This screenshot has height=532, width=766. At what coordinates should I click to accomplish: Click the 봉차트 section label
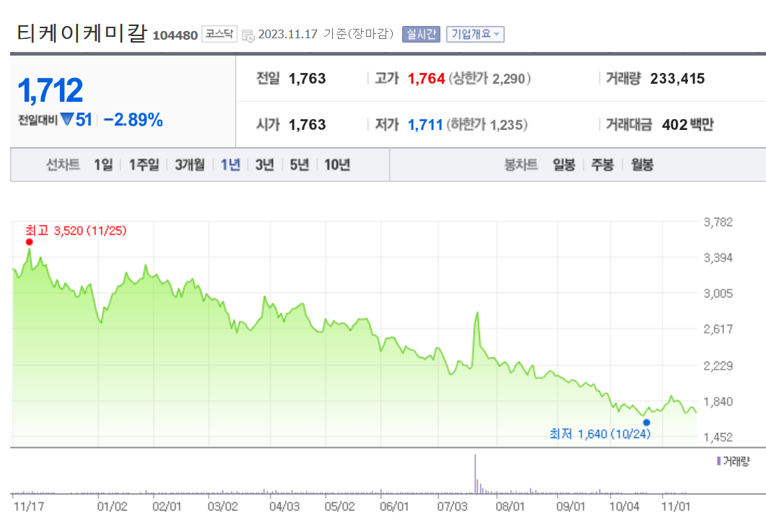[521, 165]
